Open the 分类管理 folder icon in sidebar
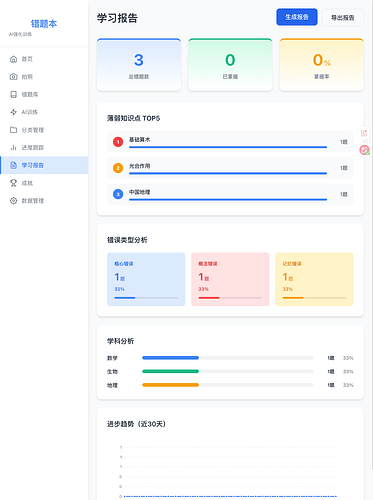The height and width of the screenshot is (500, 373). [x=13, y=130]
